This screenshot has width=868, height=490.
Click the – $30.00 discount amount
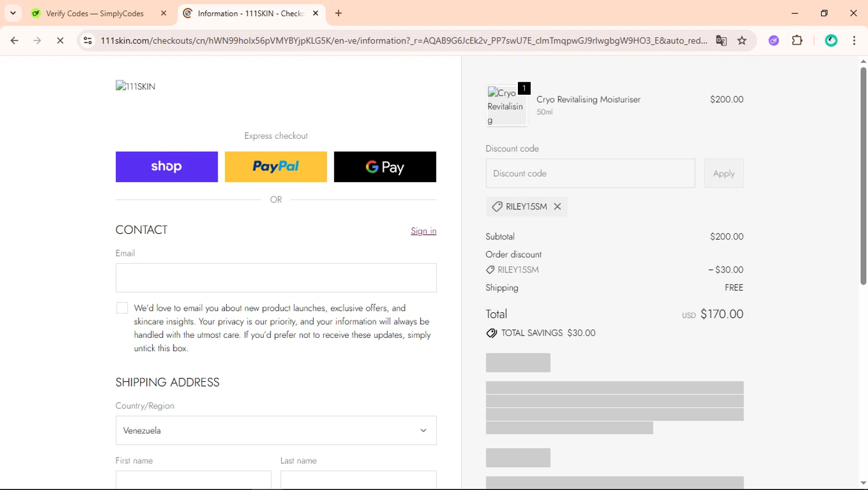pos(726,270)
